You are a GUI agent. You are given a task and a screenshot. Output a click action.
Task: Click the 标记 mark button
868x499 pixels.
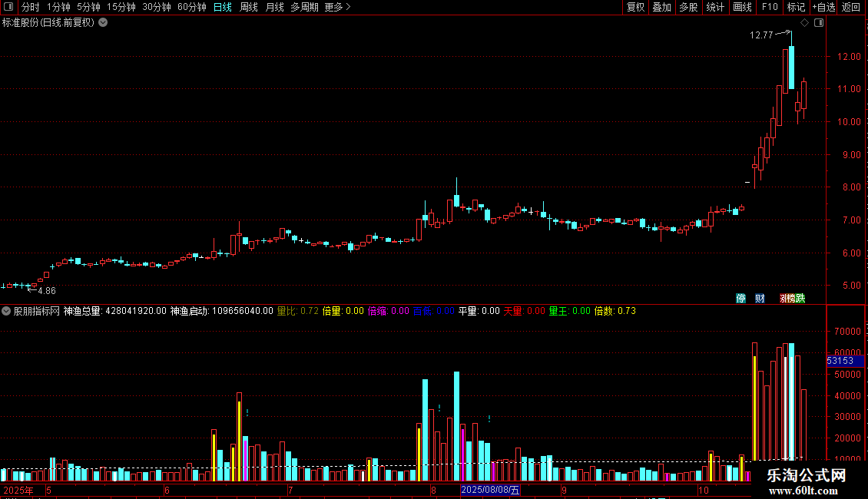796,7
